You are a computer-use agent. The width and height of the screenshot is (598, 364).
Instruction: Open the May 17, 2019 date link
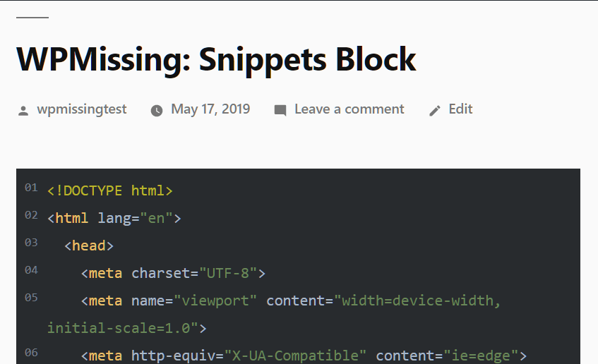point(210,109)
